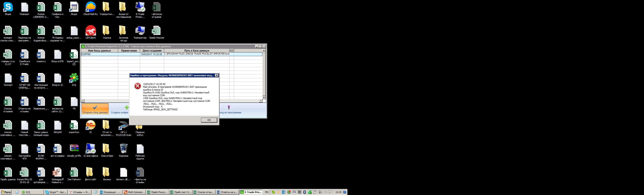Select the Учредител... folder

[x=107, y=9]
